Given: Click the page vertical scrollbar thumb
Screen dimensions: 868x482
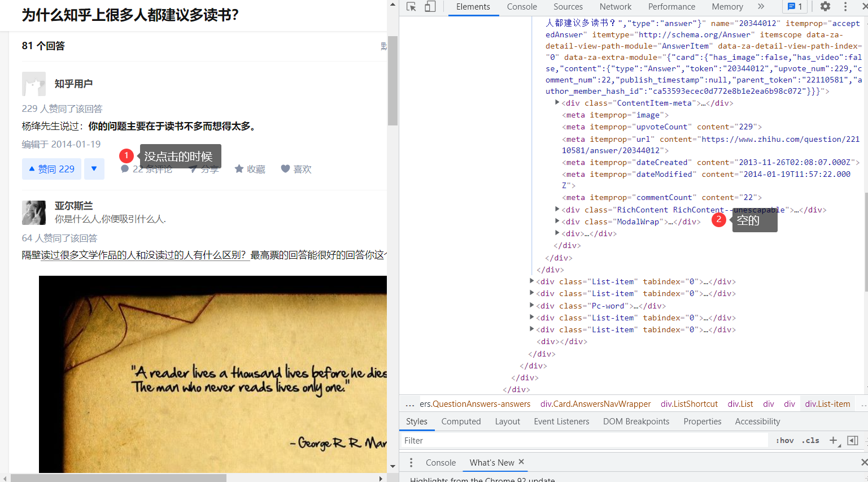Looking at the screenshot, I should (x=393, y=81).
